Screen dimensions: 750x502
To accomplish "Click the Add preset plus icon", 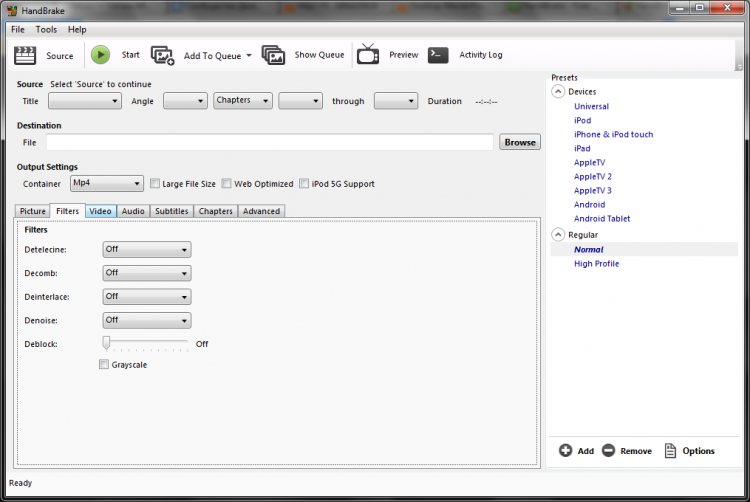I will [565, 450].
